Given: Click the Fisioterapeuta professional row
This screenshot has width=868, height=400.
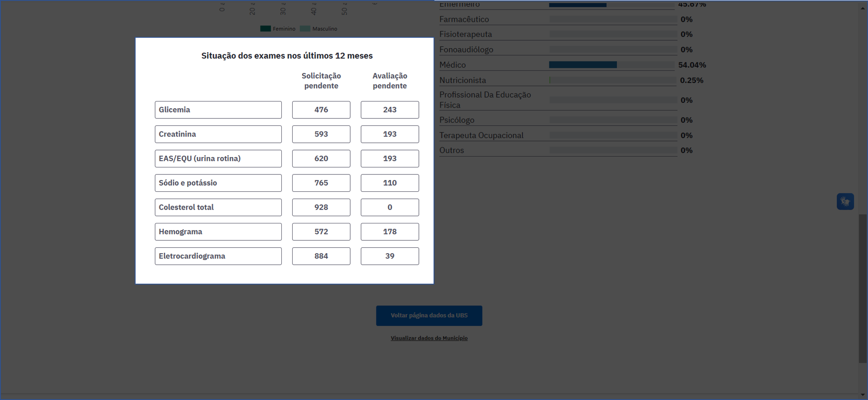Looking at the screenshot, I should (566, 34).
